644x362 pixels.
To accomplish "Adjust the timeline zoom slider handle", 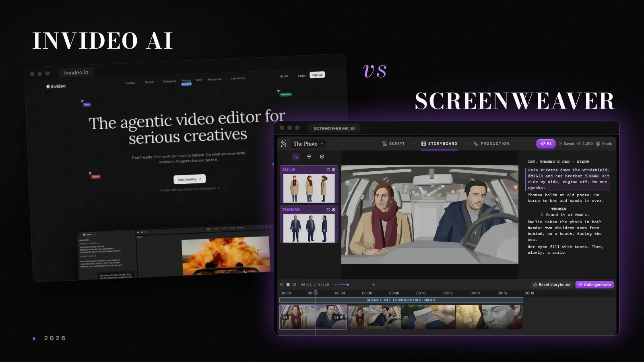I will (348, 285).
